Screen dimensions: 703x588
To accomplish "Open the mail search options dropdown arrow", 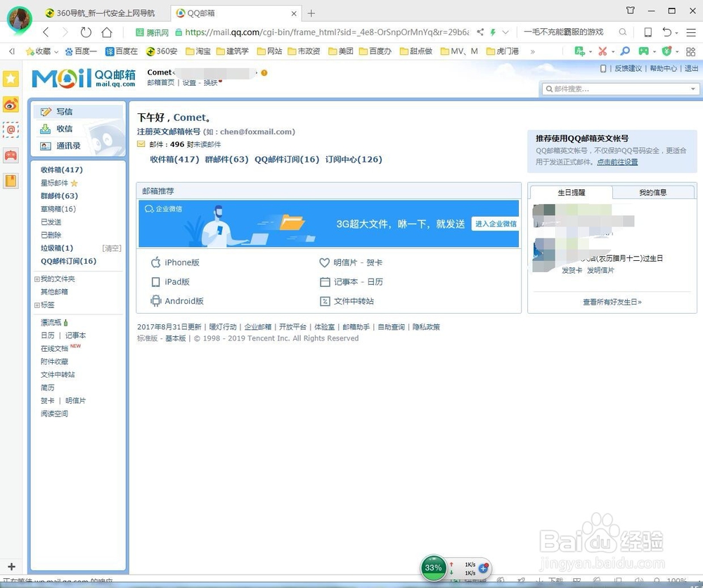I will (x=692, y=89).
